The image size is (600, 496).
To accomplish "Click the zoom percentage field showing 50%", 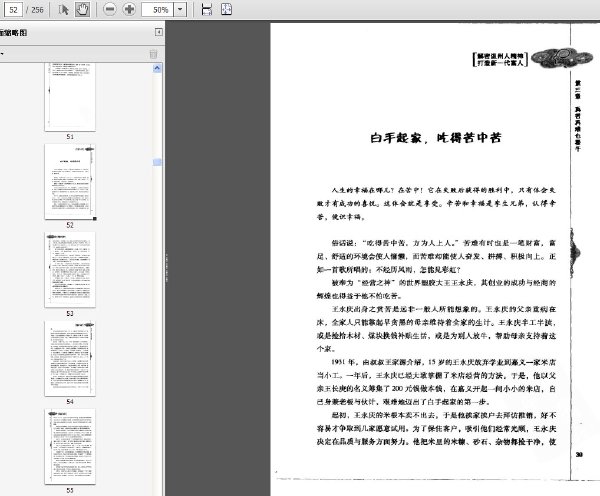I will click(158, 10).
